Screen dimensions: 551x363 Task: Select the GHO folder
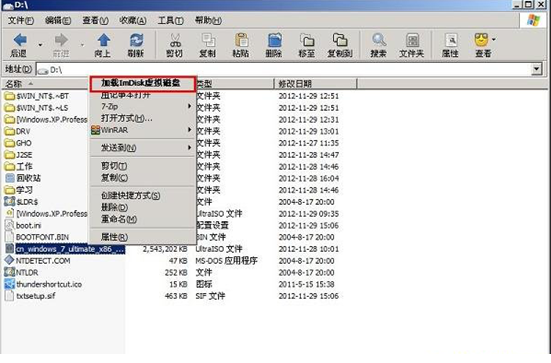(18, 143)
